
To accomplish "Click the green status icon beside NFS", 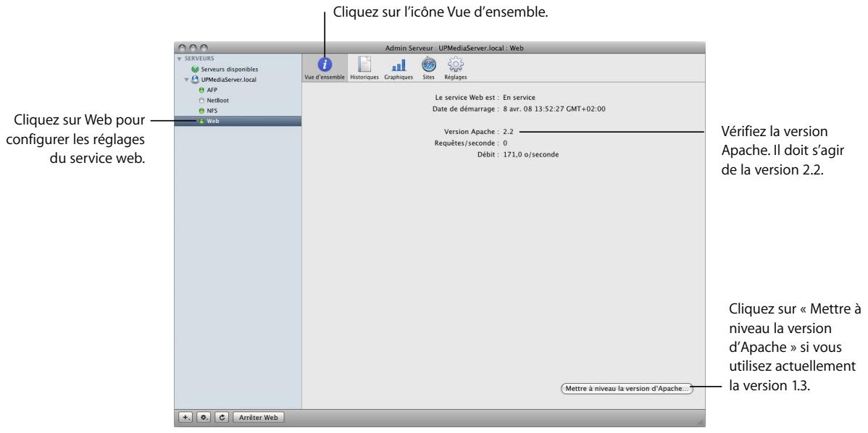I will (x=201, y=111).
